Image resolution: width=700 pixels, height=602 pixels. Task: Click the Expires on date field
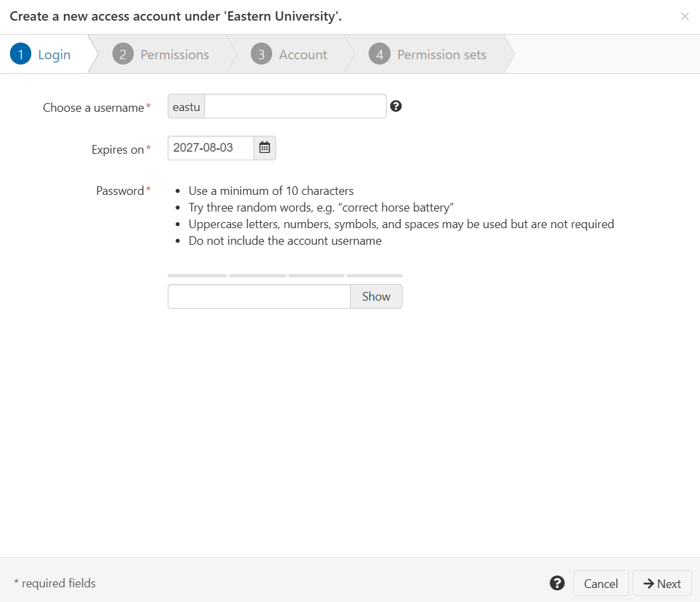pyautogui.click(x=211, y=148)
